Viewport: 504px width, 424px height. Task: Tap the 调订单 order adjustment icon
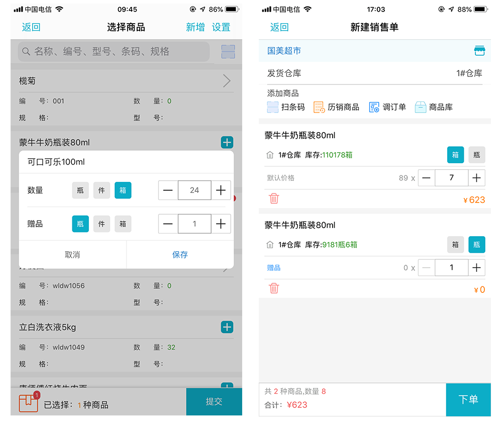[x=374, y=107]
